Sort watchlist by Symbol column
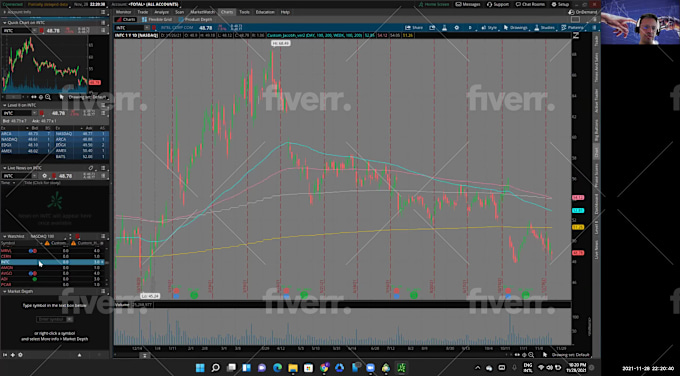 point(8,243)
